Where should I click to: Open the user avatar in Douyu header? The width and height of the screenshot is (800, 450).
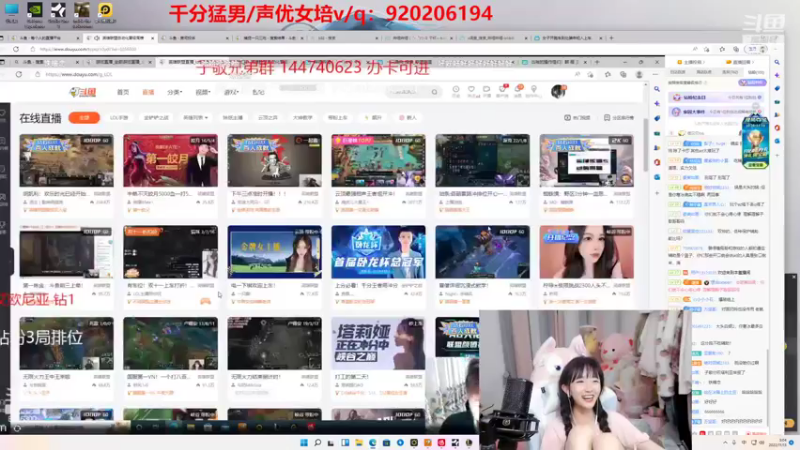pyautogui.click(x=558, y=91)
